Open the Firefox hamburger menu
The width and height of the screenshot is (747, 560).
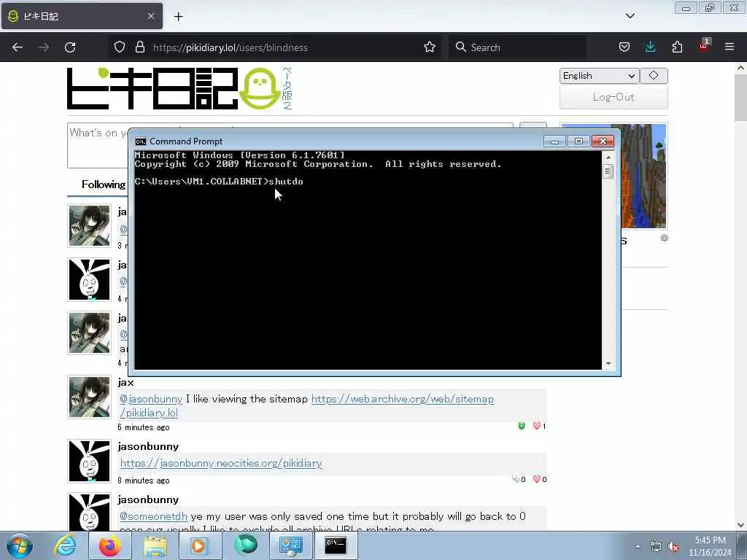729,47
